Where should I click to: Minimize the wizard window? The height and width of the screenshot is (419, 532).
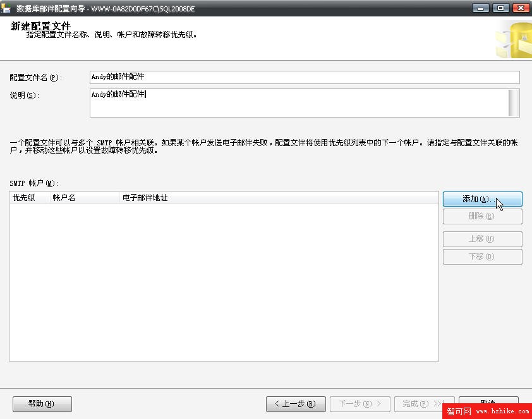tap(480, 8)
